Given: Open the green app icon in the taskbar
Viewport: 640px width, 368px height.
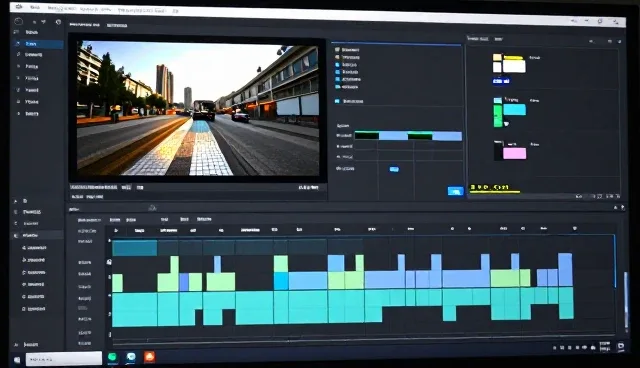Looking at the screenshot, I should [112, 357].
